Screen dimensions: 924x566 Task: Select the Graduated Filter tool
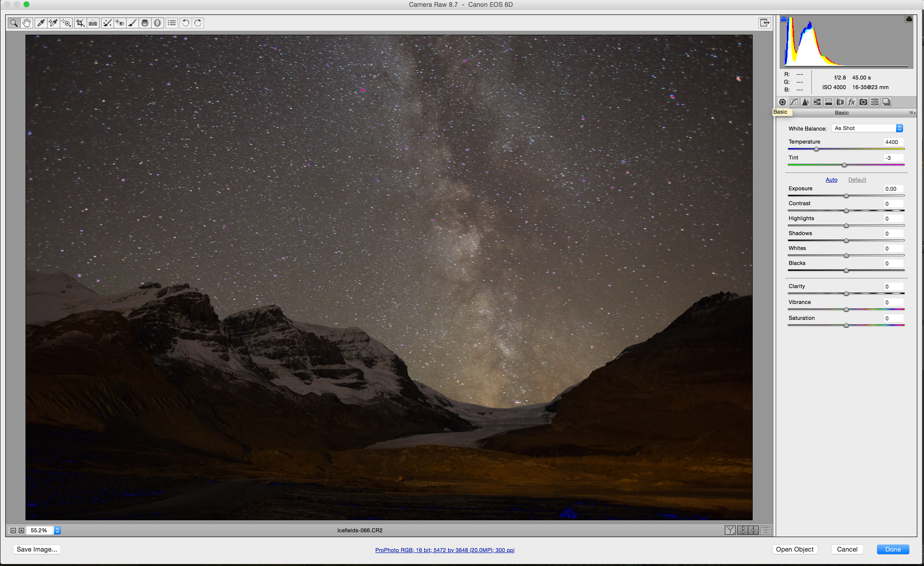click(145, 23)
